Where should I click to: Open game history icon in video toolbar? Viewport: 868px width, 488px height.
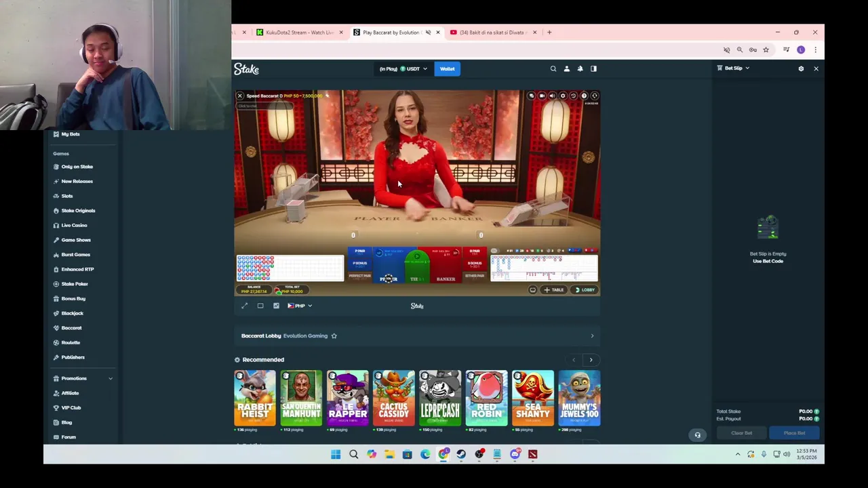[x=573, y=96]
